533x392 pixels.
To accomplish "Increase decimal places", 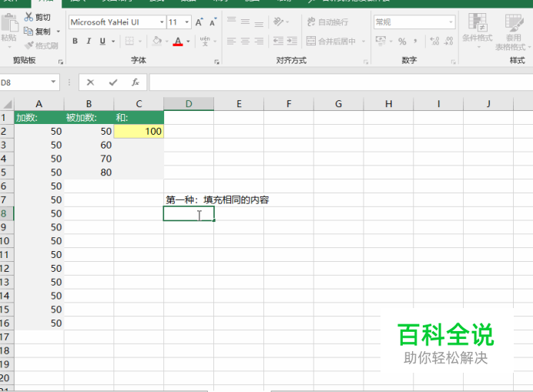I will pyautogui.click(x=434, y=41).
